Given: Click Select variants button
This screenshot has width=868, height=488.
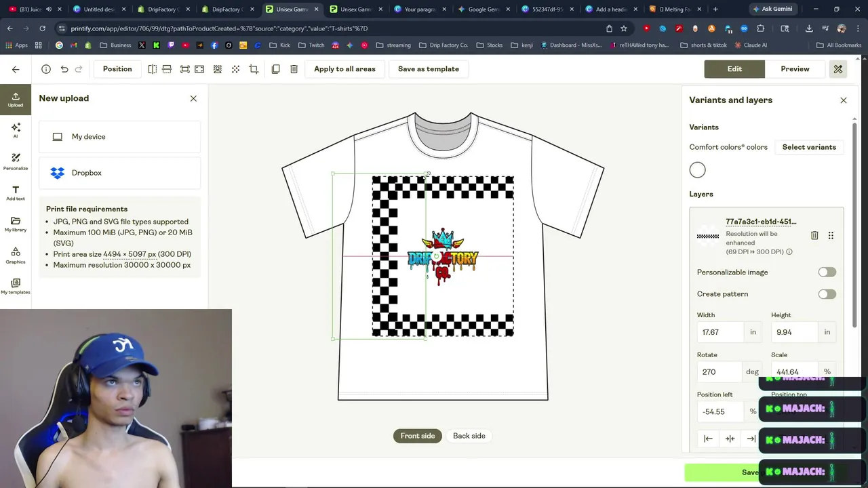Looking at the screenshot, I should point(809,147).
